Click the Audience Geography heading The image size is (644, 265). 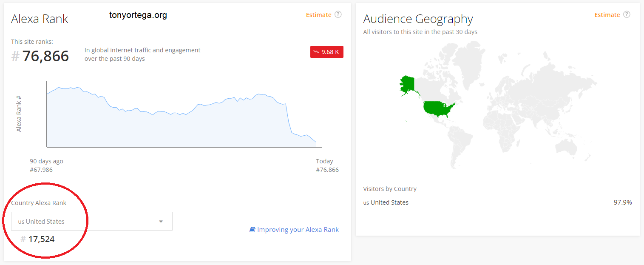(418, 19)
